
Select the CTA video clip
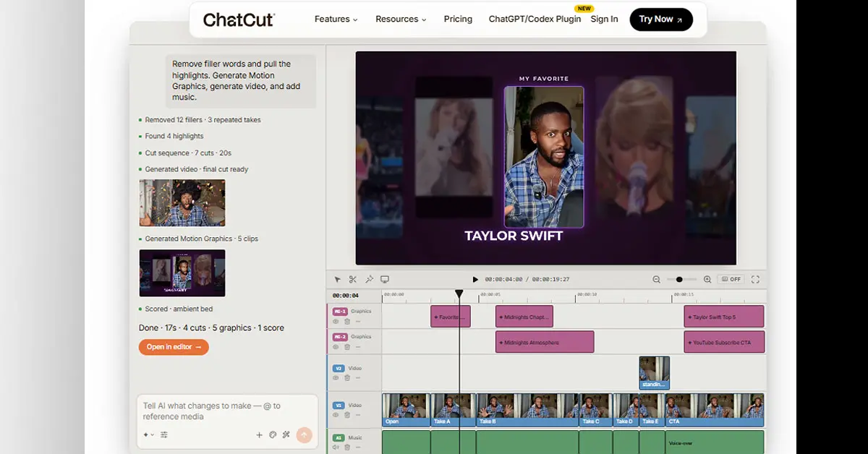(715, 410)
